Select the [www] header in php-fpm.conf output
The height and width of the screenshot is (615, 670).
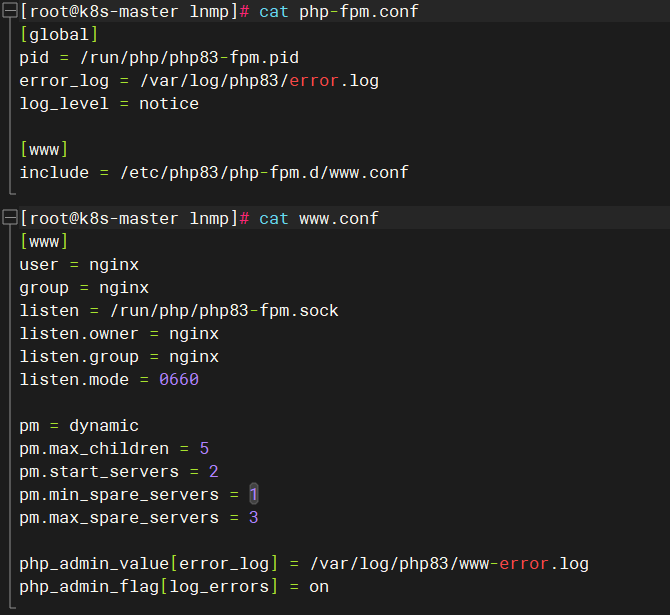44,150
